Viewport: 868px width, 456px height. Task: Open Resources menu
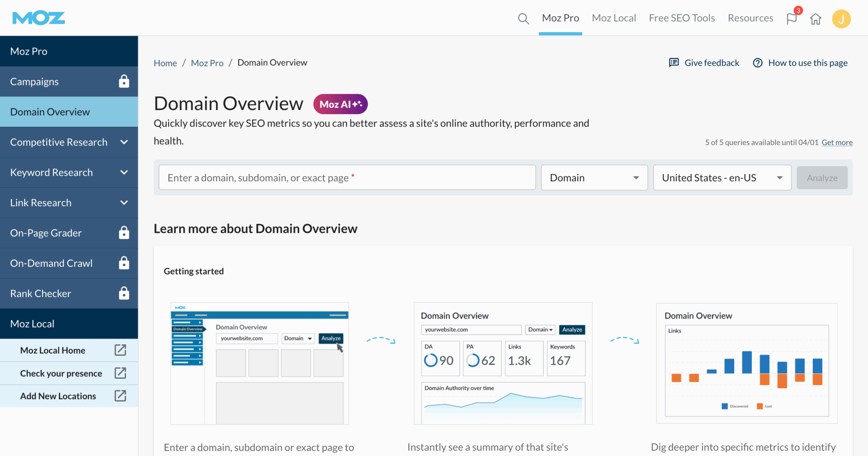pos(750,18)
